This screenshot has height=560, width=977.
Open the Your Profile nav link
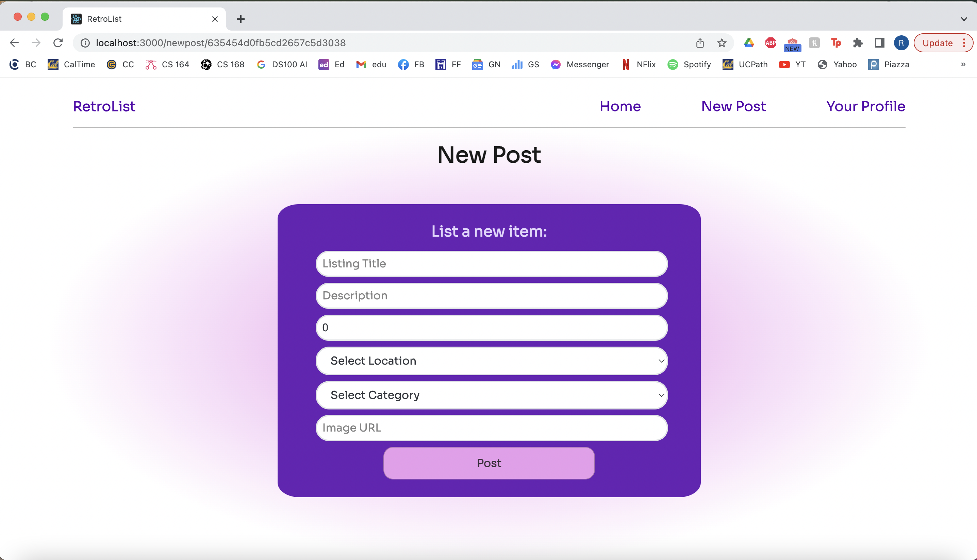tap(865, 106)
